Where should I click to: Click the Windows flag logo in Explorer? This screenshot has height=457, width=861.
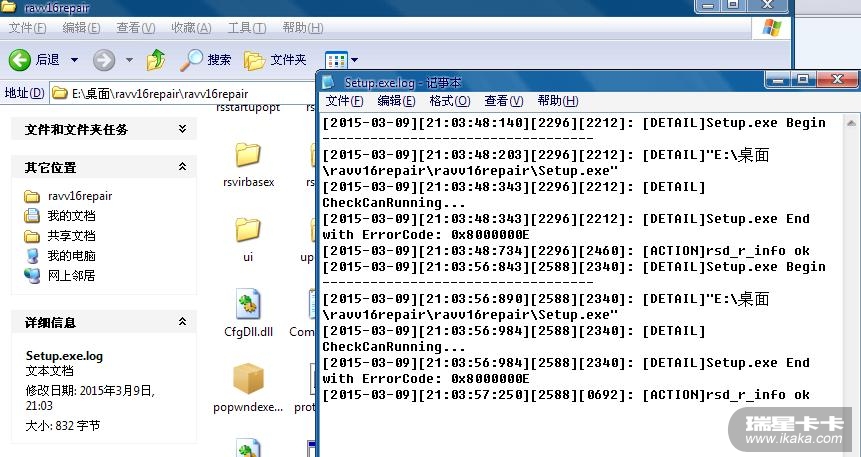771,28
